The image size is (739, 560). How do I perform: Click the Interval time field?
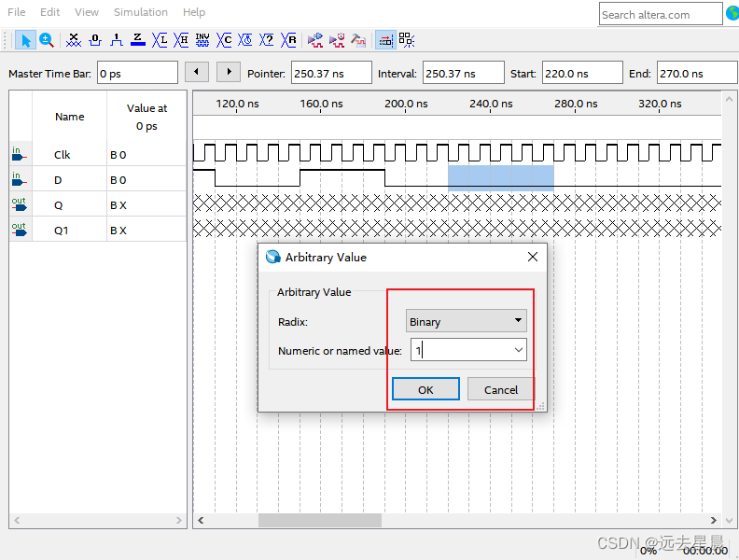pyautogui.click(x=464, y=73)
